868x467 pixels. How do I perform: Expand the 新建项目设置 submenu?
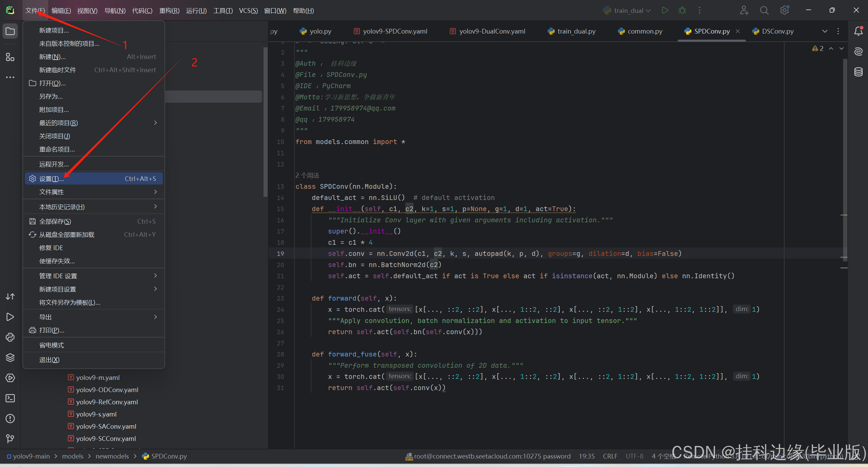coord(94,289)
